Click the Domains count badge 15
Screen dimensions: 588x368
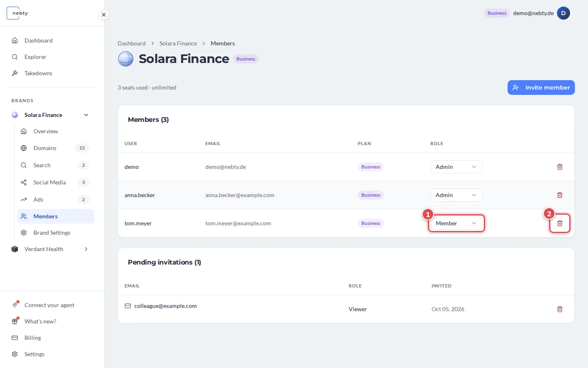click(82, 148)
